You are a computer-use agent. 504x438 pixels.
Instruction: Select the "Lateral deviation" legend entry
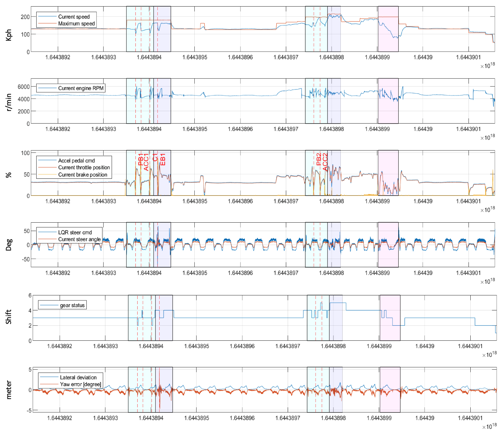tap(78, 377)
